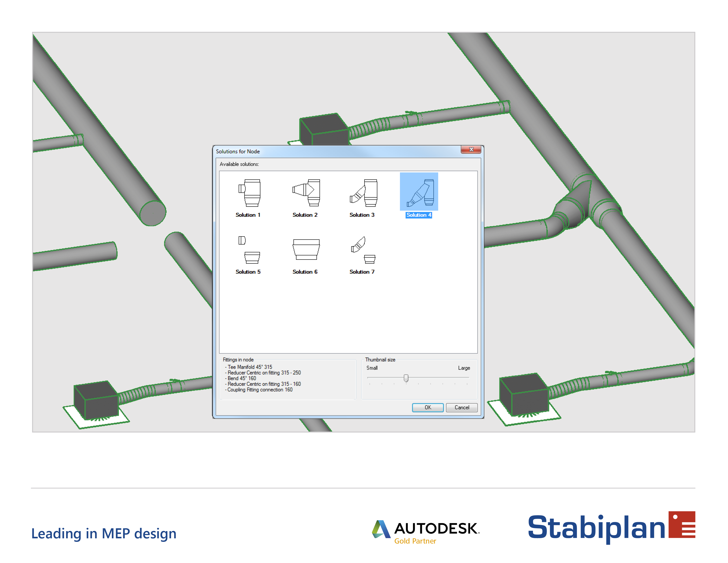Select the Solution 1 thumbnail
Image resolution: width=728 pixels, height=563 pixels.
click(x=249, y=193)
